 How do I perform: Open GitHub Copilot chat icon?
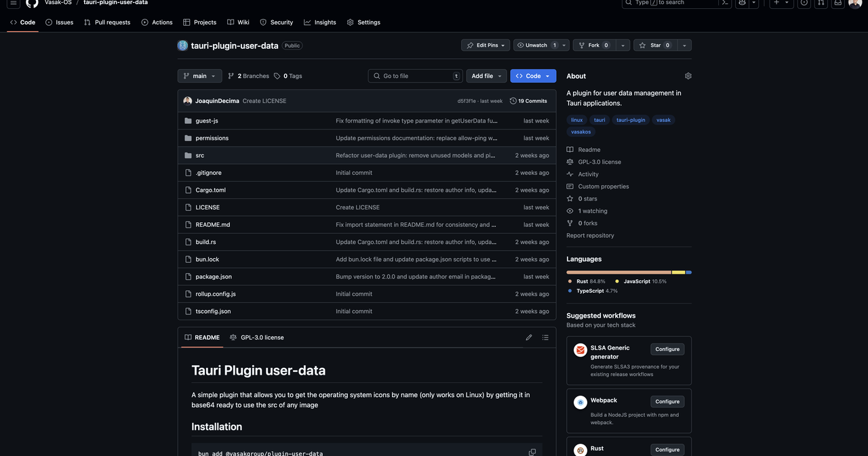[x=743, y=3]
